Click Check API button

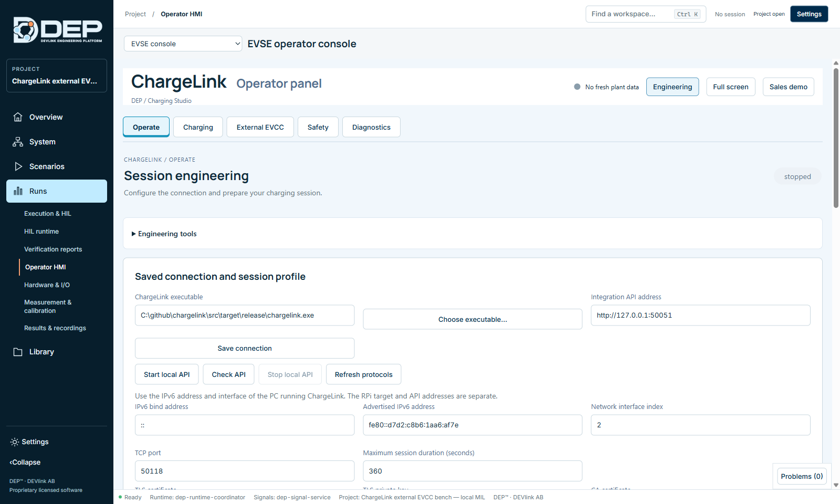pos(229,374)
